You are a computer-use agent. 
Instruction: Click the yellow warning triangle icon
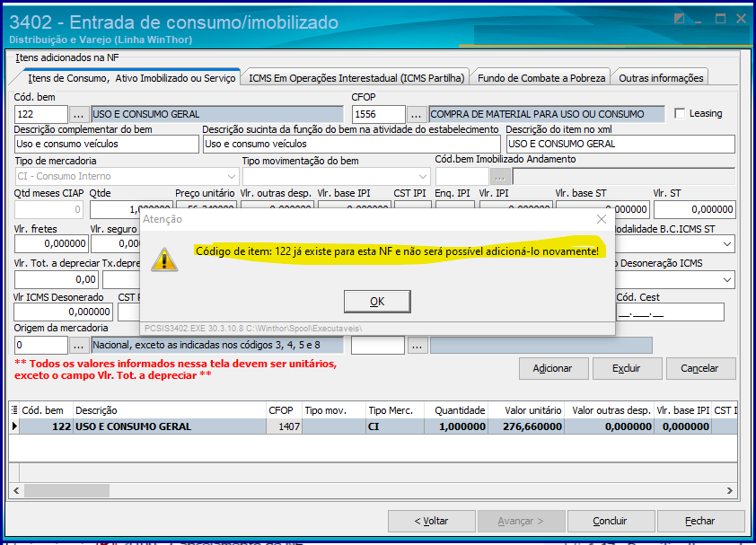pos(164,259)
